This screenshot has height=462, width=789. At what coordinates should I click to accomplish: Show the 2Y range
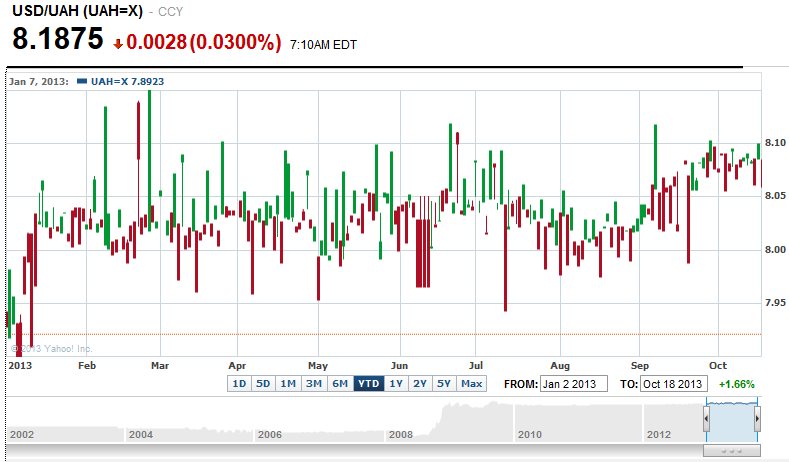[x=420, y=384]
